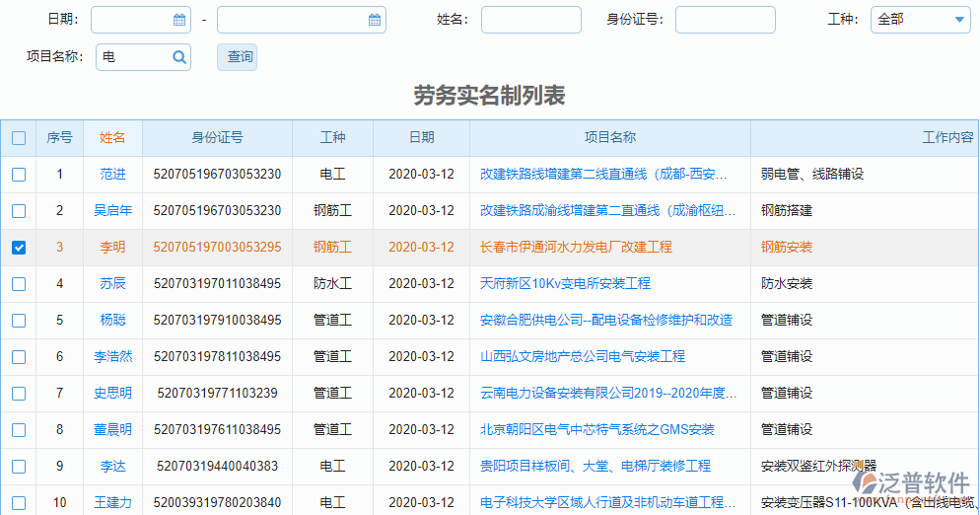Open the name link 吴启年
The width and height of the screenshot is (980, 515).
coord(113,211)
